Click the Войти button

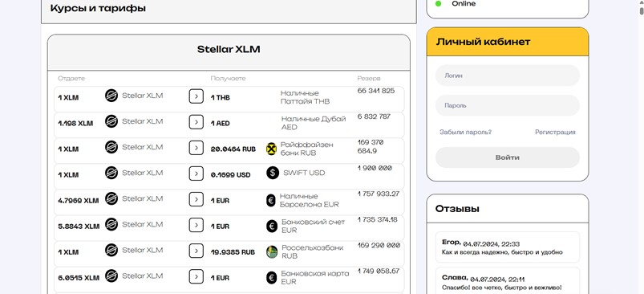click(x=507, y=157)
